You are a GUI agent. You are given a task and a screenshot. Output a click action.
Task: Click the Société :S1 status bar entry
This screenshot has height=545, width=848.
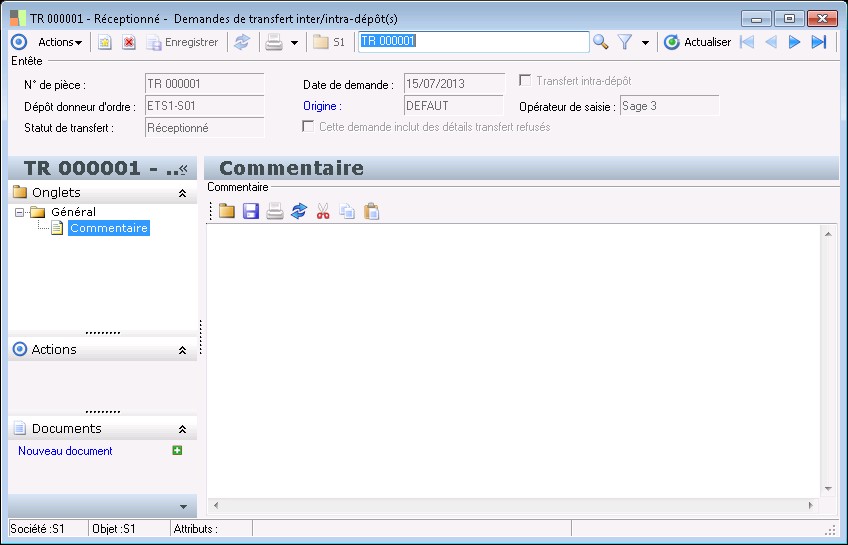pyautogui.click(x=37, y=529)
